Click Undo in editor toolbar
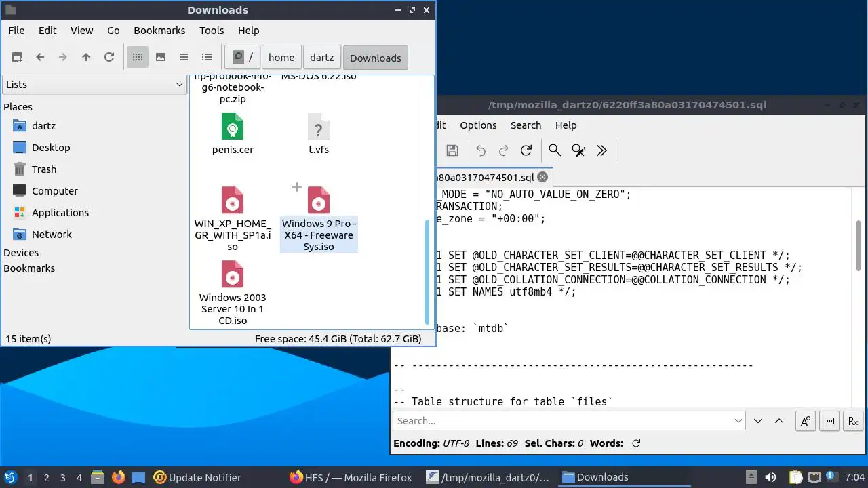 [481, 150]
